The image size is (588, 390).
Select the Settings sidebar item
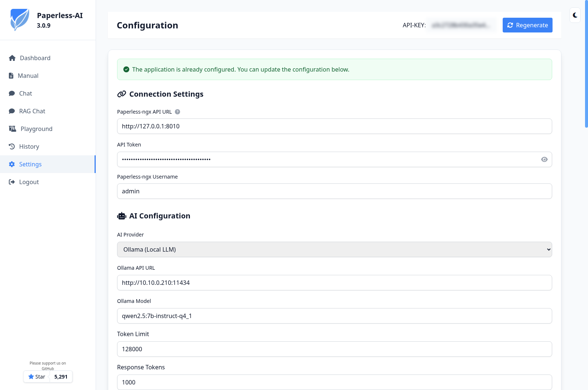pos(48,164)
